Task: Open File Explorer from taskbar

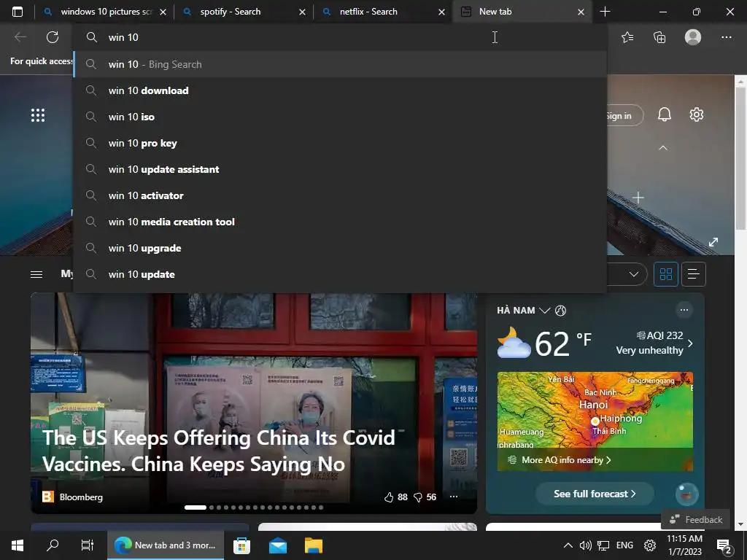Action: point(314,545)
